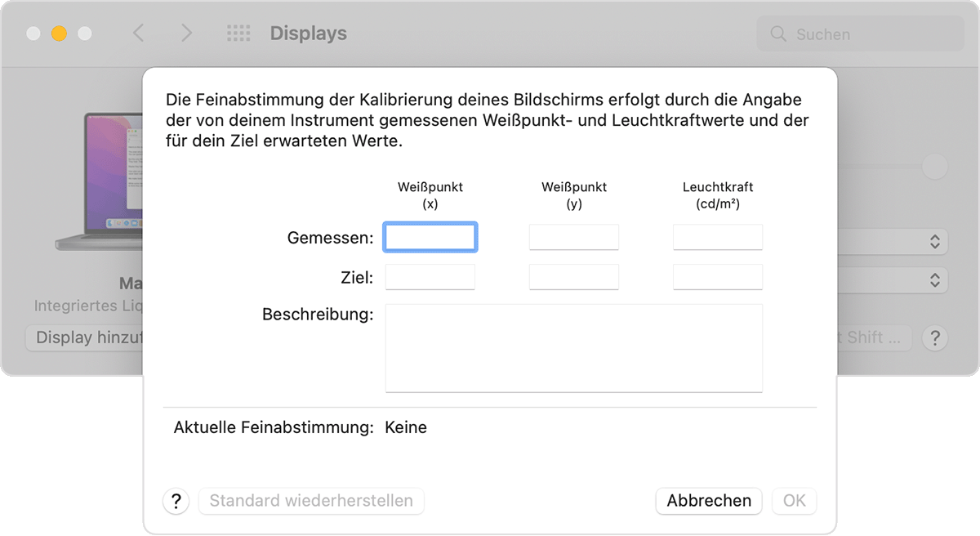Select the Gemessen Leuchtkraft field
The image size is (980, 536).
point(718,238)
